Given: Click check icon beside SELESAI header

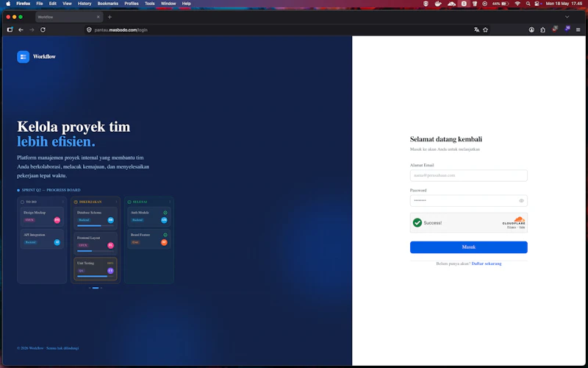Looking at the screenshot, I should pyautogui.click(x=129, y=202).
